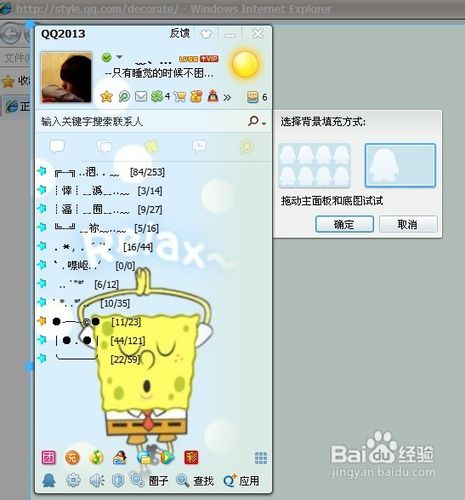This screenshot has height=500, width=465.
Task: Open the QQ game character icon
Action: pyautogui.click(x=120, y=457)
